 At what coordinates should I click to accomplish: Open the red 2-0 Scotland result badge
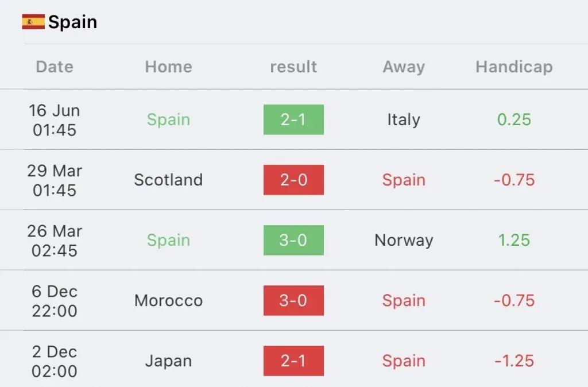pyautogui.click(x=293, y=180)
